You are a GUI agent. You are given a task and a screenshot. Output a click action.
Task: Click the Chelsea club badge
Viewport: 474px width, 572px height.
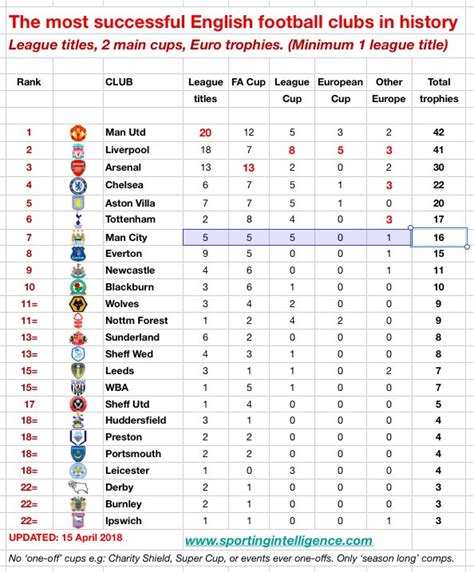pos(78,186)
